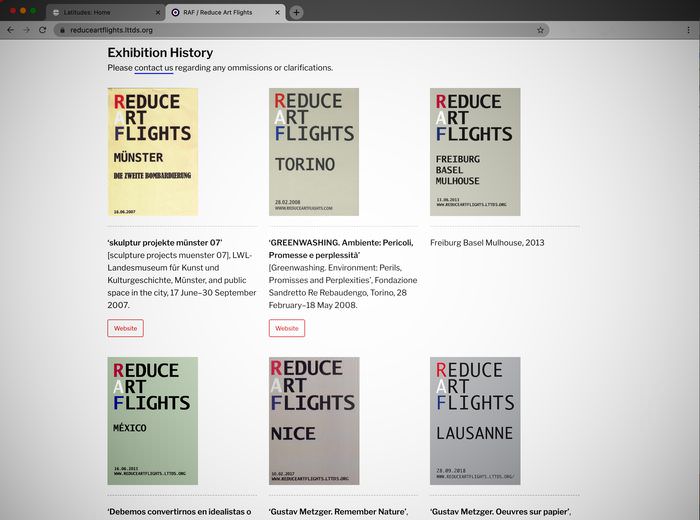The width and height of the screenshot is (700, 520).
Task: Open the Torino Reduce Art Flights poster
Action: pos(314,152)
